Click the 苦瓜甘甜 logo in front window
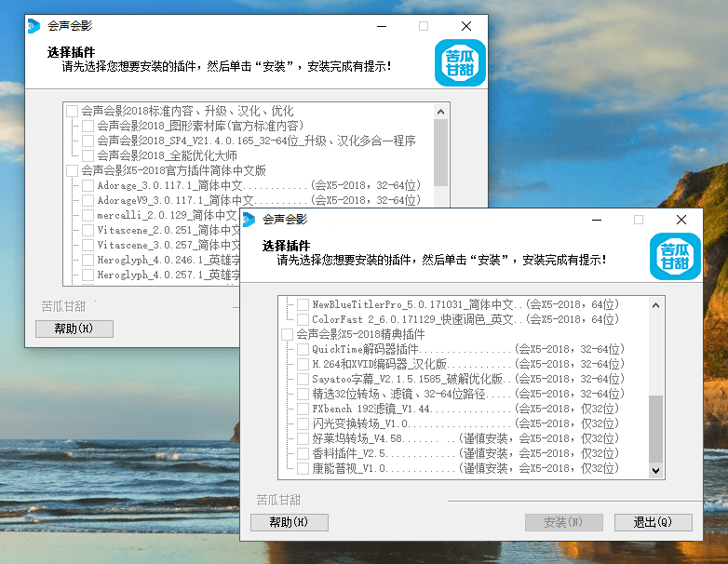This screenshot has height=564, width=728. pos(675,256)
